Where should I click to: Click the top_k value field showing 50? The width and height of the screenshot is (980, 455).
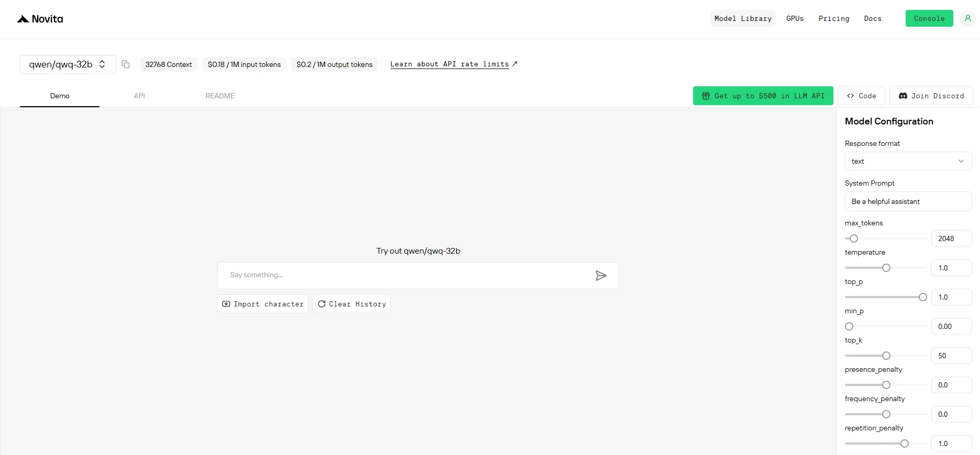952,356
